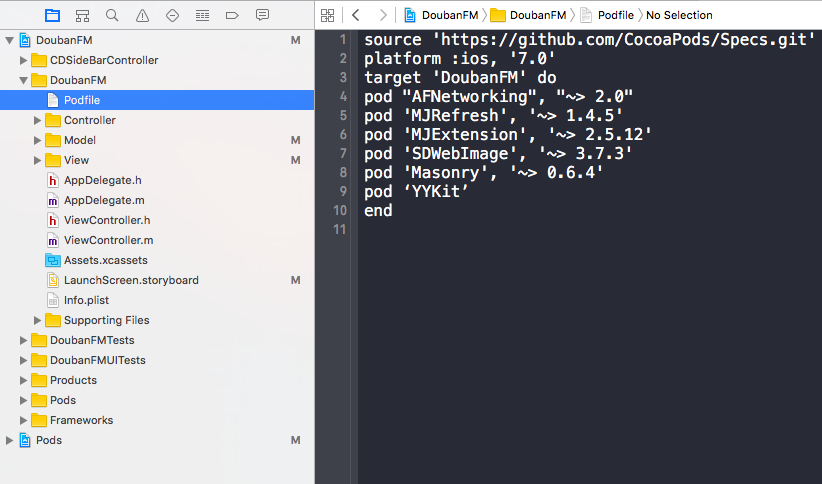Click line number 4 in gutter
The width and height of the screenshot is (822, 484).
[343, 96]
